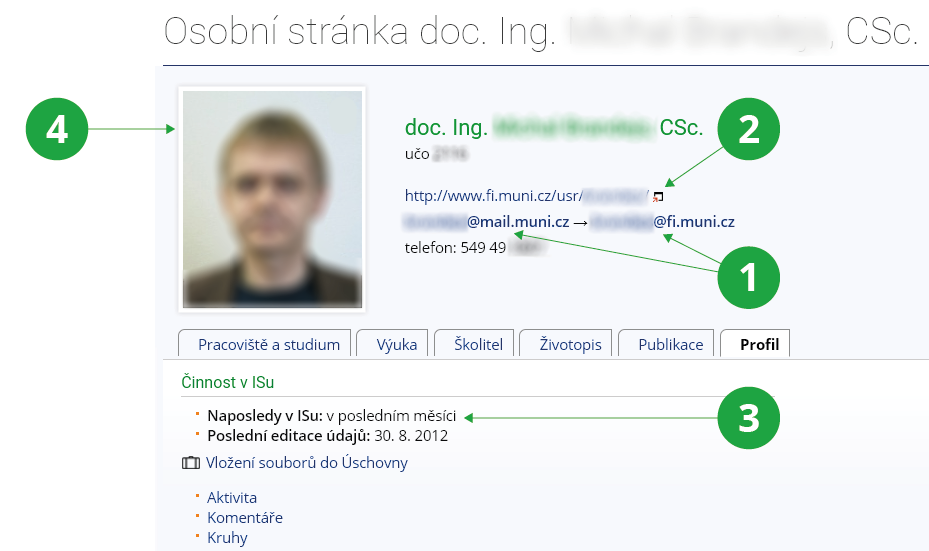Click the @mail.muni.cz email address

click(486, 222)
